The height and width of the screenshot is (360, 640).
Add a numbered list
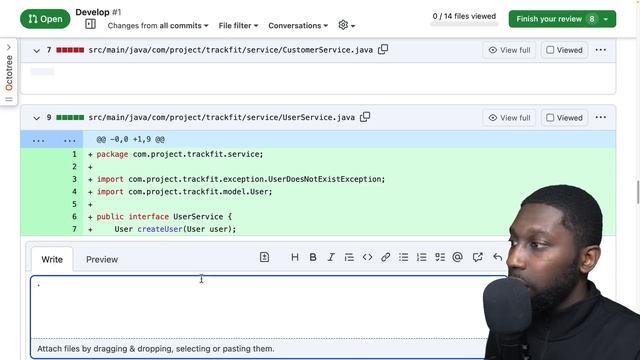pos(422,257)
